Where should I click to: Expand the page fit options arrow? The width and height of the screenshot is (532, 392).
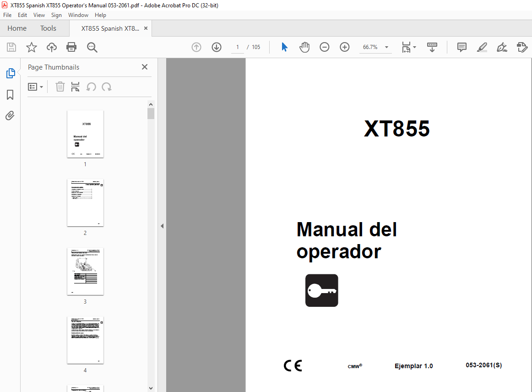415,47
